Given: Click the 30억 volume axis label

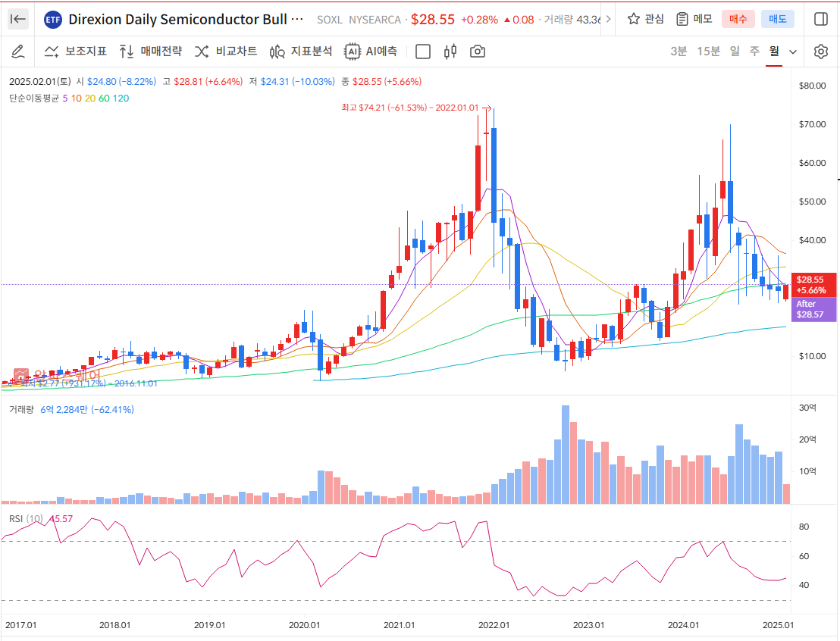Looking at the screenshot, I should point(807,408).
